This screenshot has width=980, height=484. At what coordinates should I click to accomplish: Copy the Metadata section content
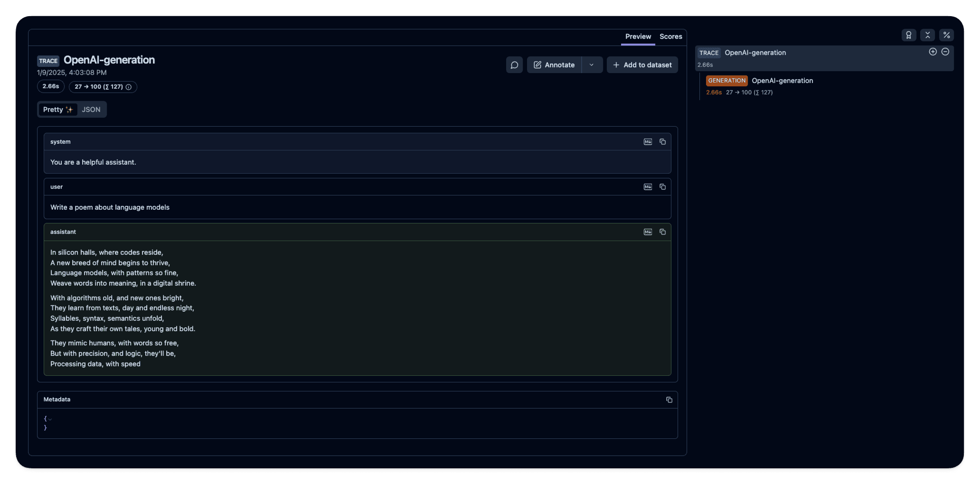[x=669, y=400]
